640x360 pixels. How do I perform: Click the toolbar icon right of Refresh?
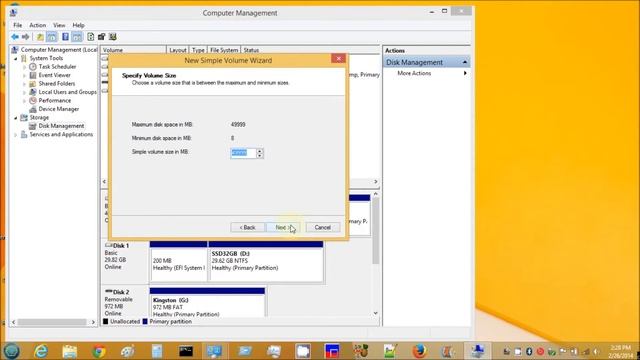point(101,37)
